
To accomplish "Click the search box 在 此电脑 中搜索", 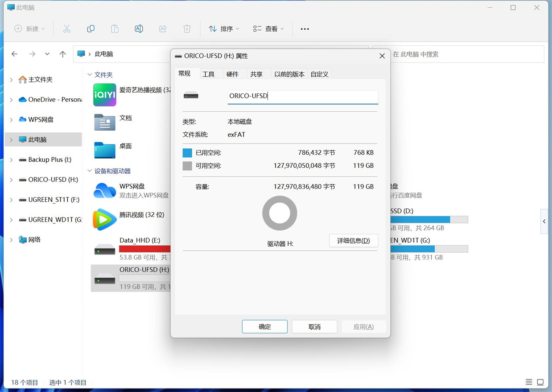I will tap(458, 54).
